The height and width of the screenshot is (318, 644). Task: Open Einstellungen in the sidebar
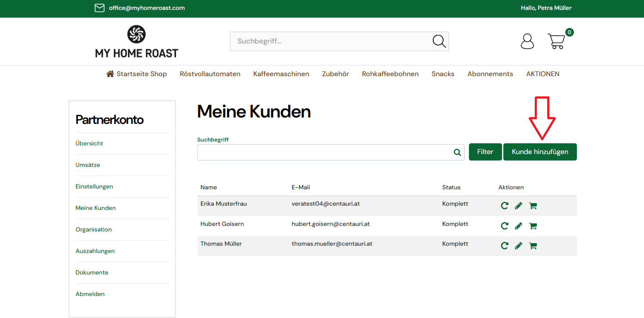point(94,186)
